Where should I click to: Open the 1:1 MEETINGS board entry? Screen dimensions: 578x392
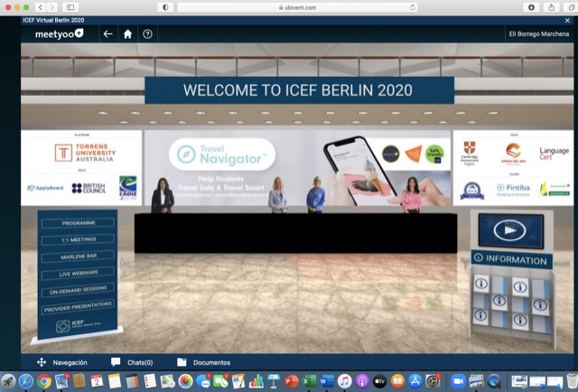coord(79,239)
